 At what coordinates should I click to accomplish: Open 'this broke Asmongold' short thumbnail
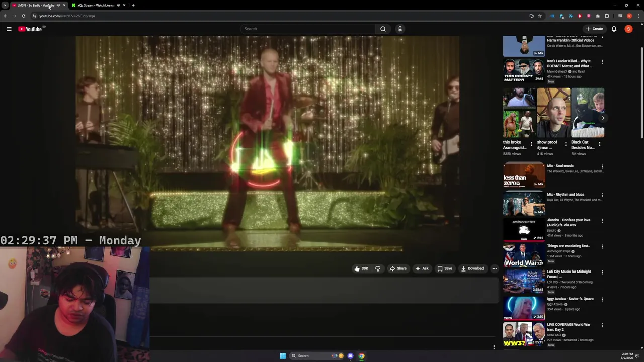coord(519,113)
